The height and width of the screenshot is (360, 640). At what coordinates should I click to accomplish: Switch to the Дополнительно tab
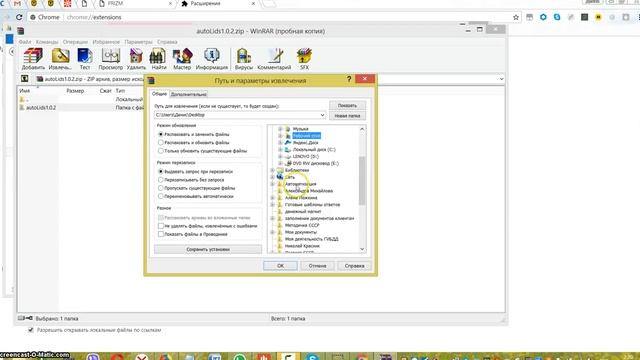pyautogui.click(x=188, y=94)
